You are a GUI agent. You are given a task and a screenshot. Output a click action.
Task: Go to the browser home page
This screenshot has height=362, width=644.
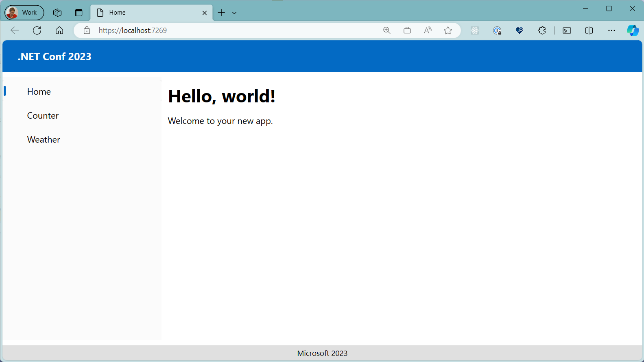point(59,30)
